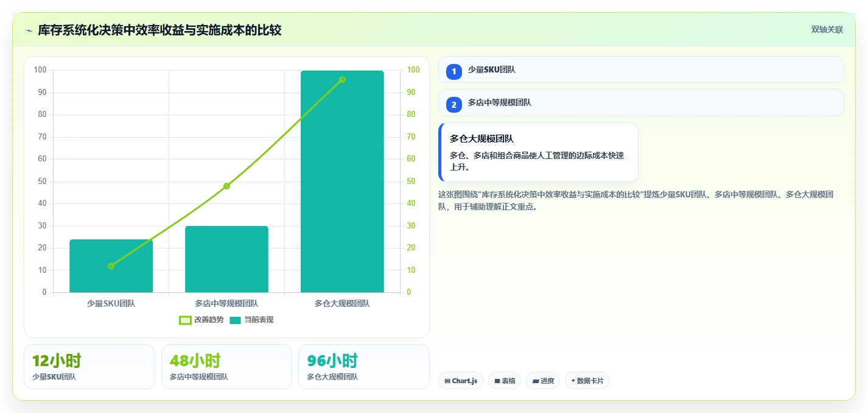Click the 表格 tag
This screenshot has width=868, height=413.
[505, 381]
